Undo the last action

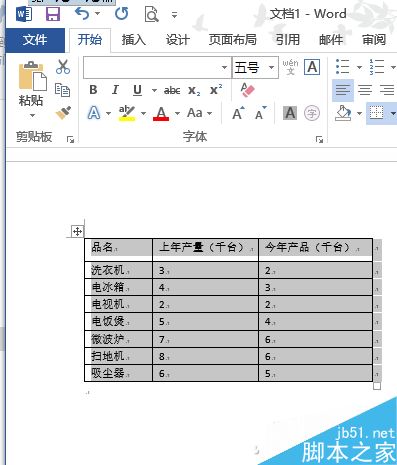(82, 14)
